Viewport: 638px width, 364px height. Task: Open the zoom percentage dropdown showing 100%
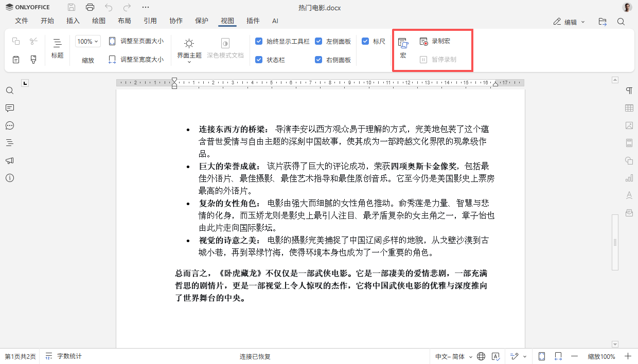click(x=87, y=41)
